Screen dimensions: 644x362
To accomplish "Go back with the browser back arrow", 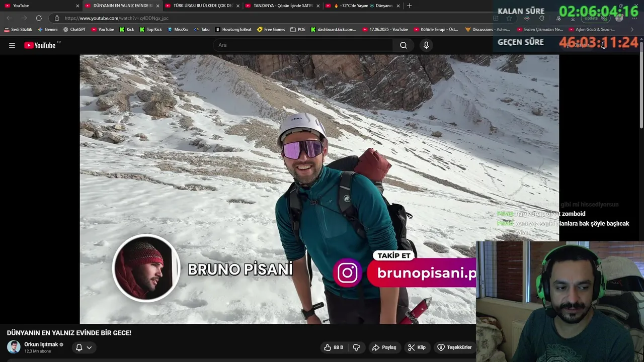I will [9, 18].
